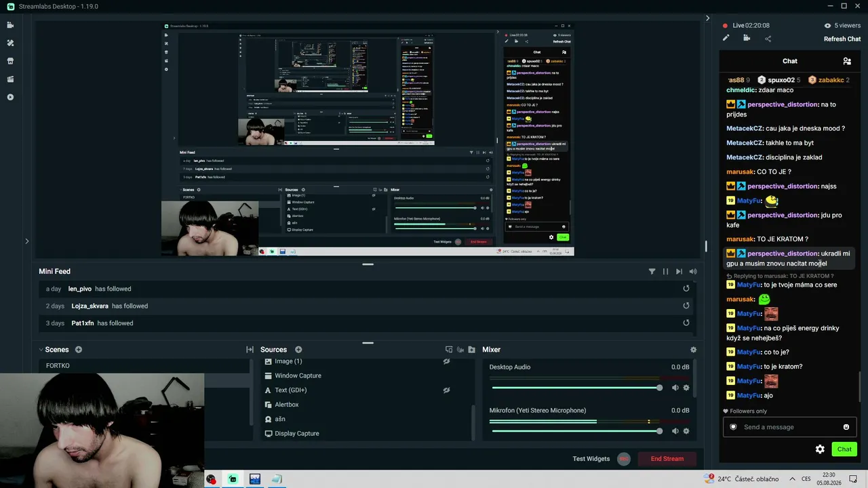Click the camera icon next to pencil
The width and height of the screenshot is (868, 488).
(x=747, y=39)
